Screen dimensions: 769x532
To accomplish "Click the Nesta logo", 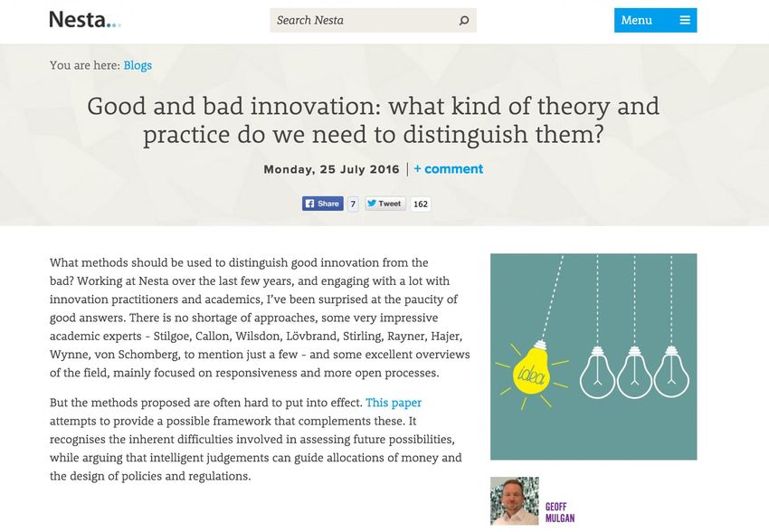I will [85, 20].
